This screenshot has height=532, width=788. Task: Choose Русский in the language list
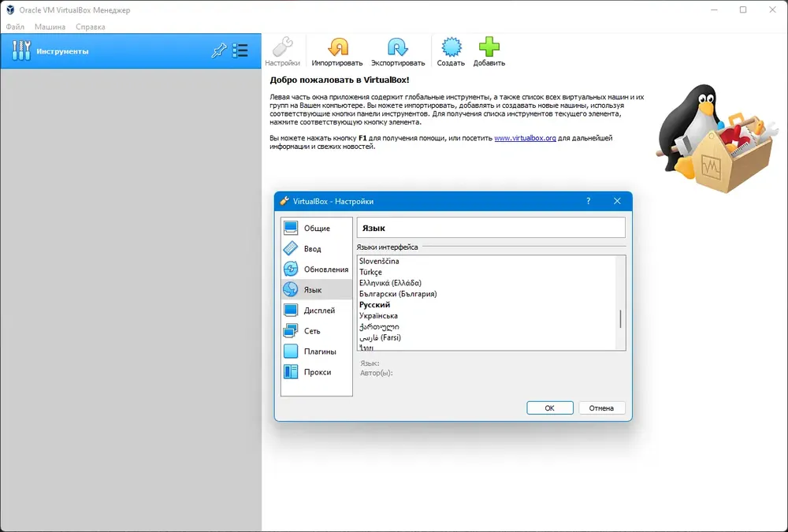coord(486,305)
